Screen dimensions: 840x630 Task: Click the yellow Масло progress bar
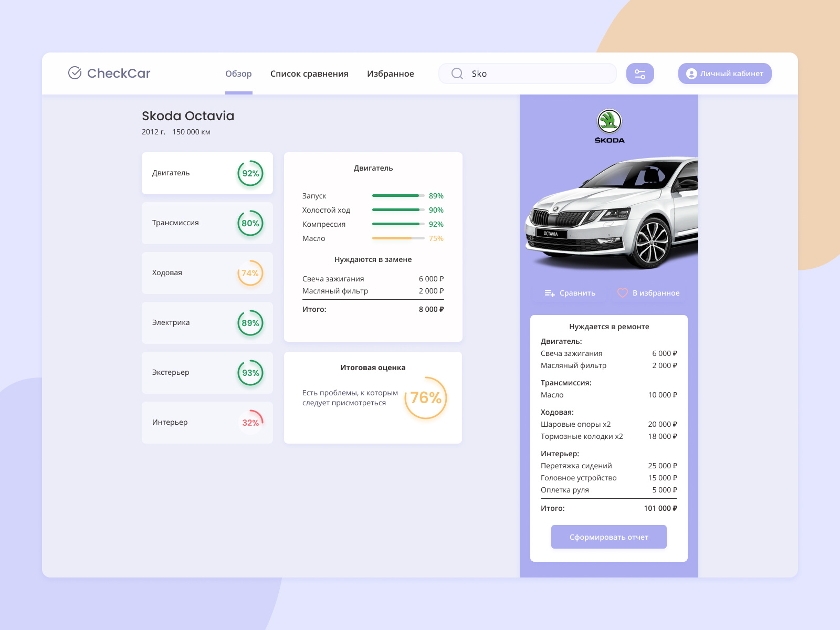click(398, 238)
